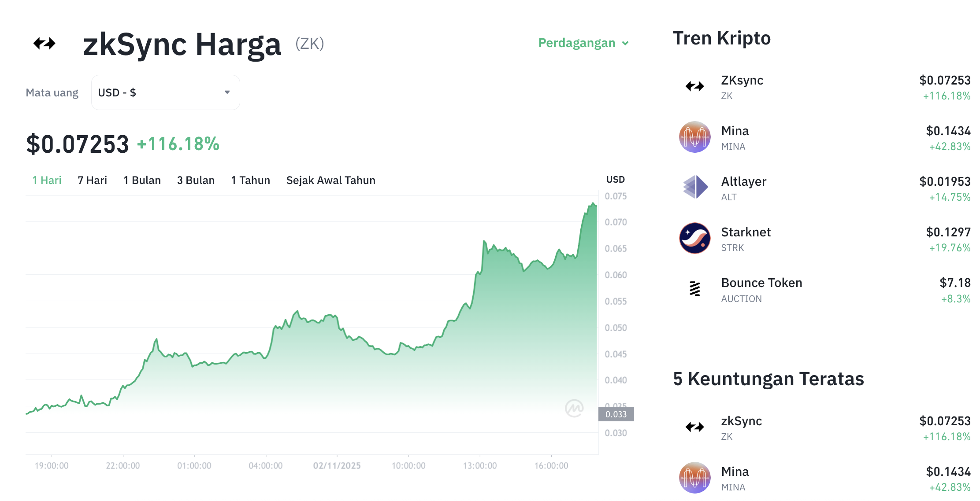Click the Starknet coin icon
Image resolution: width=980 pixels, height=501 pixels.
(694, 239)
